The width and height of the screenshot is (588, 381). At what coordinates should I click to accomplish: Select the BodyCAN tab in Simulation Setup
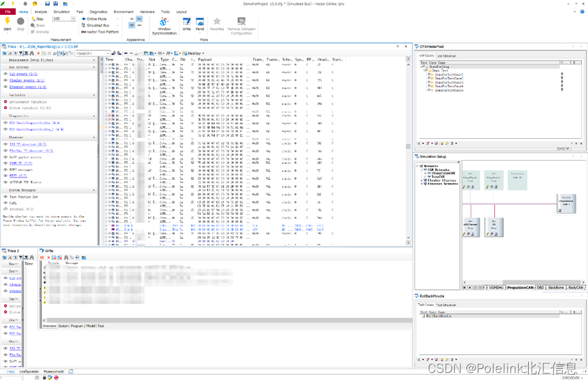coord(576,288)
